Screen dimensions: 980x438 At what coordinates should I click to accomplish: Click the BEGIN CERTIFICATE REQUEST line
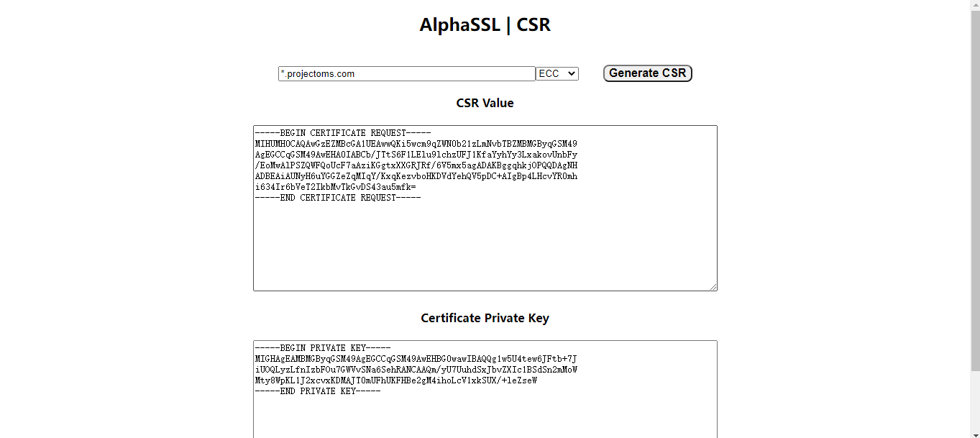(x=342, y=133)
